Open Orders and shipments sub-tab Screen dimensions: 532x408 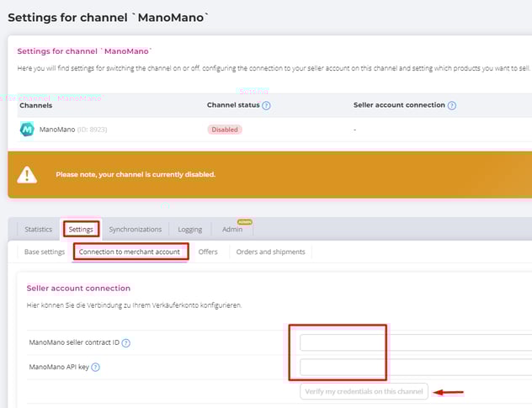pos(270,252)
